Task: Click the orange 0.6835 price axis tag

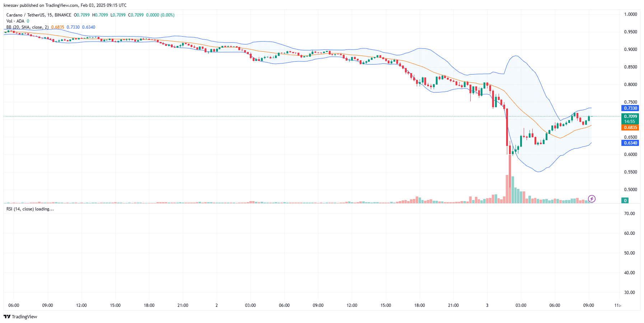Action: [630, 128]
